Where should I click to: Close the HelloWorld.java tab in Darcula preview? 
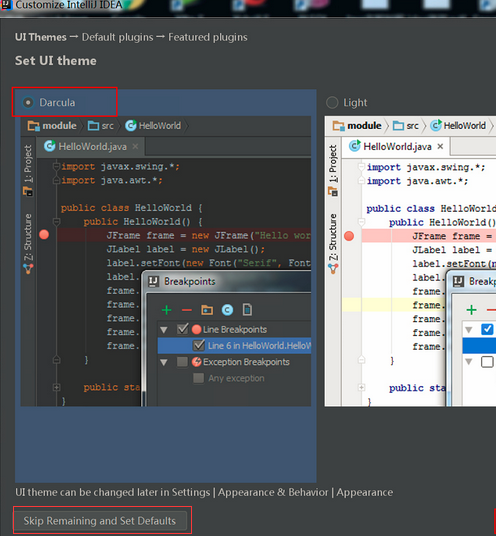coord(135,146)
